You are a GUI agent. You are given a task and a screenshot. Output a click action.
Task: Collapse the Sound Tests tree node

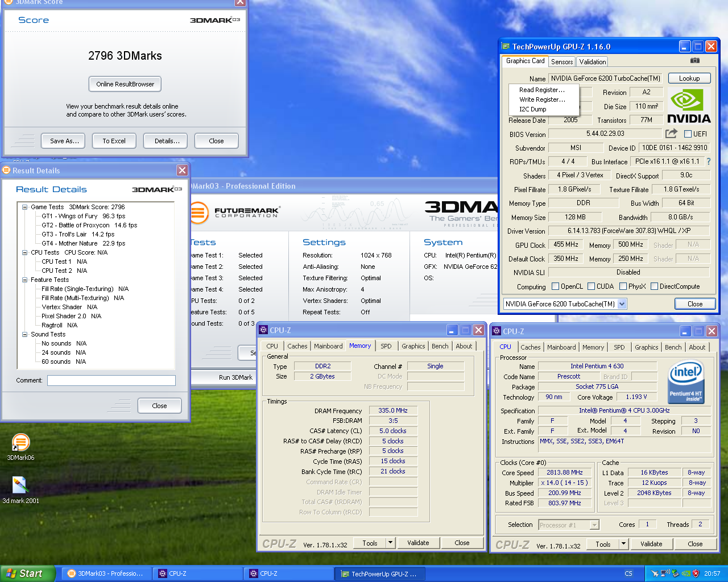pyautogui.click(x=25, y=334)
